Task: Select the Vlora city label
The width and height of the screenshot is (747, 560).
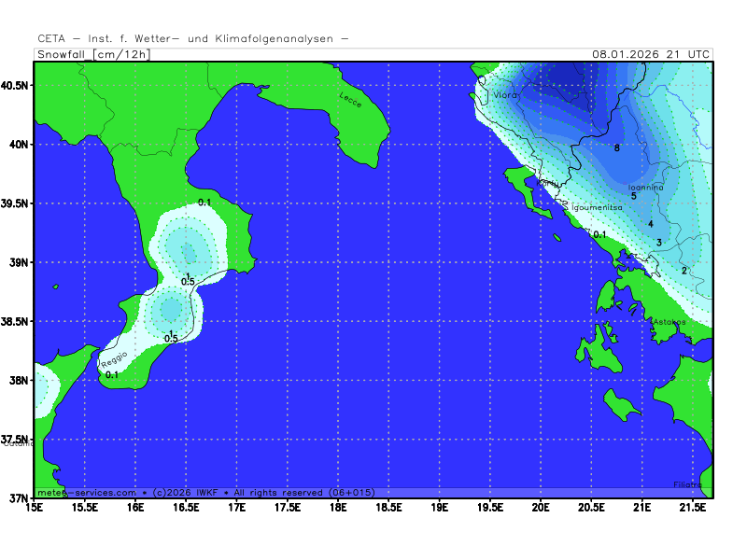Action: (505, 95)
